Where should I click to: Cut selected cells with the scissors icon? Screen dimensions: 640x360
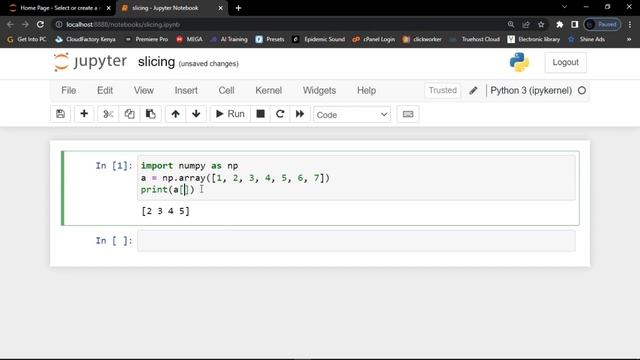click(x=108, y=114)
